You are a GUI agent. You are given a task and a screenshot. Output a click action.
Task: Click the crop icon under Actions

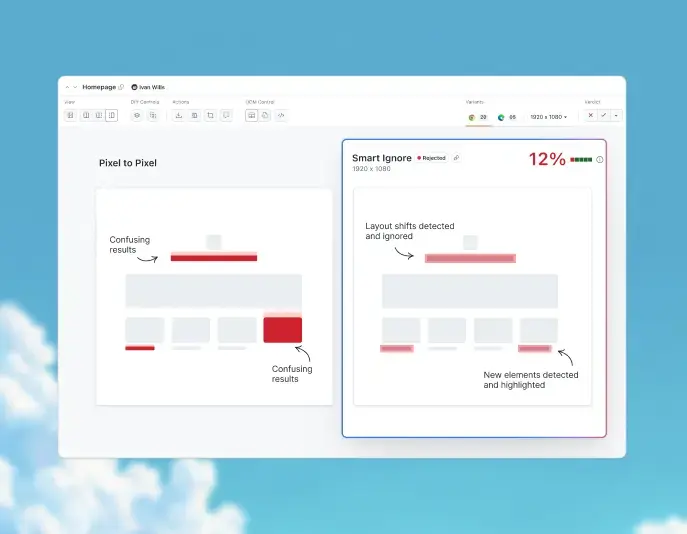coord(210,116)
